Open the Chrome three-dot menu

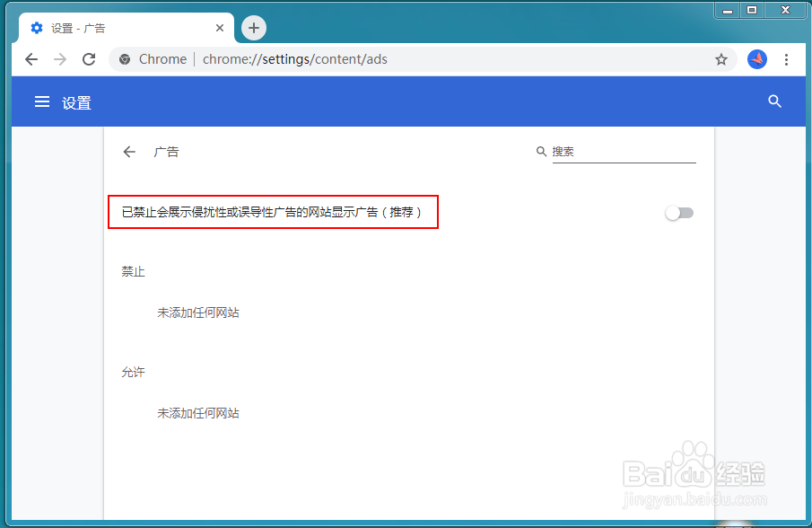pyautogui.click(x=786, y=59)
